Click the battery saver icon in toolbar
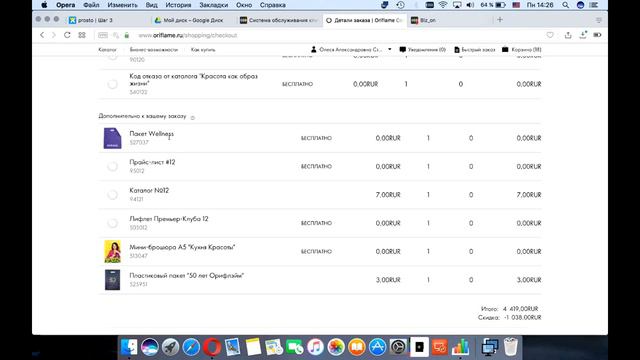Image resolution: width=640 pixels, height=360 pixels. [598, 35]
